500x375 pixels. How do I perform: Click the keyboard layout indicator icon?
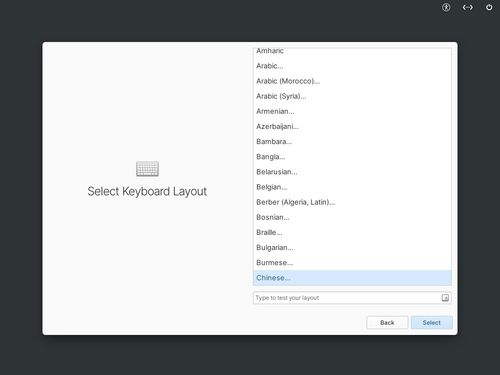pos(467,7)
